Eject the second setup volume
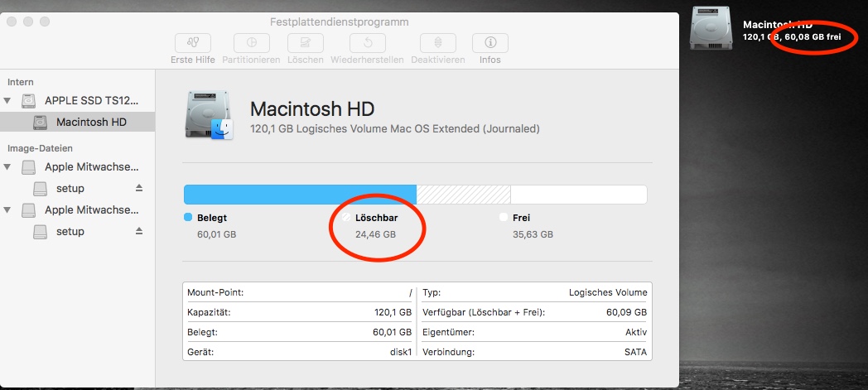The height and width of the screenshot is (390, 868). point(139,231)
